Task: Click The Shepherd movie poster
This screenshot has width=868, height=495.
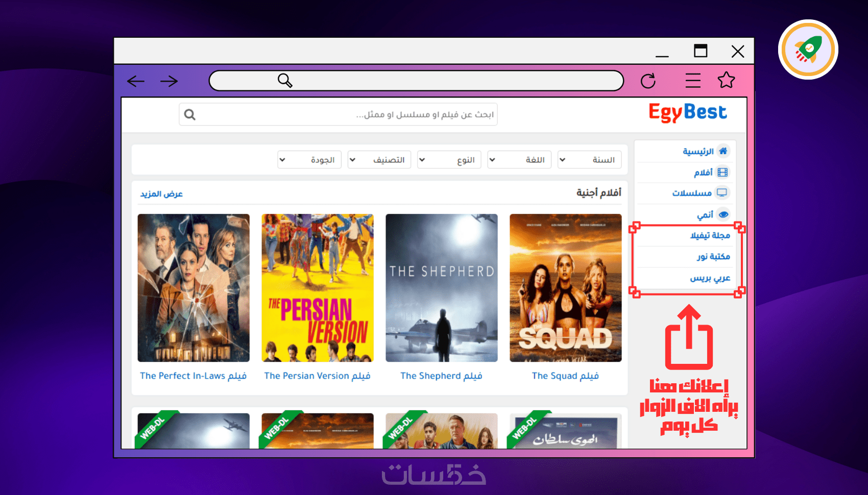Action: click(x=441, y=288)
